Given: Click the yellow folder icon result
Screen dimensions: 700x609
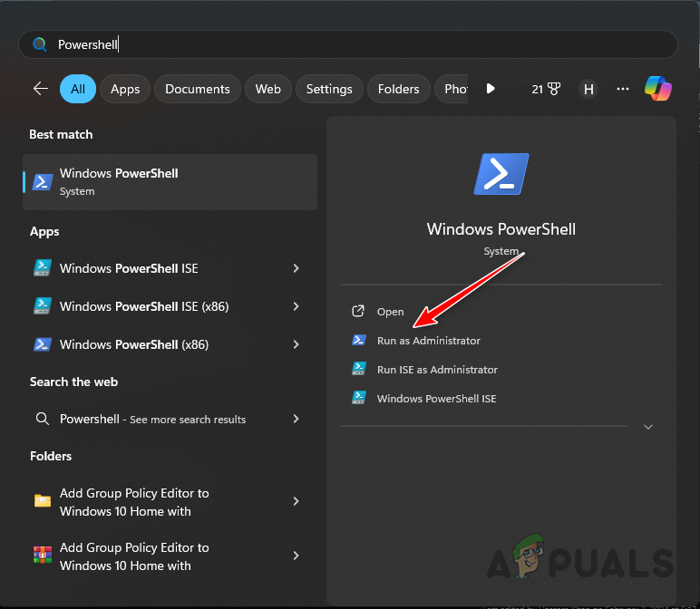Looking at the screenshot, I should click(x=43, y=501).
